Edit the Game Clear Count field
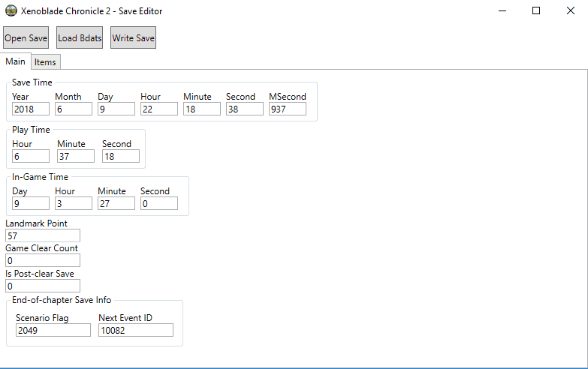 [x=43, y=260]
